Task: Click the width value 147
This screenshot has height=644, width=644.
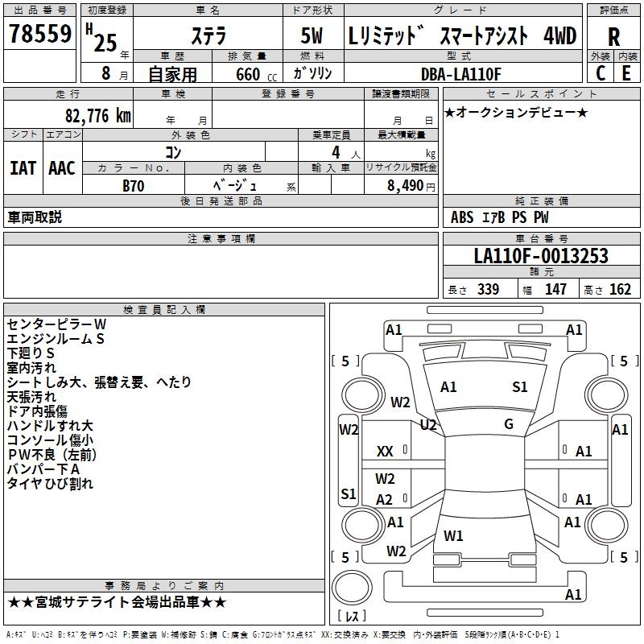Action: tap(555, 289)
